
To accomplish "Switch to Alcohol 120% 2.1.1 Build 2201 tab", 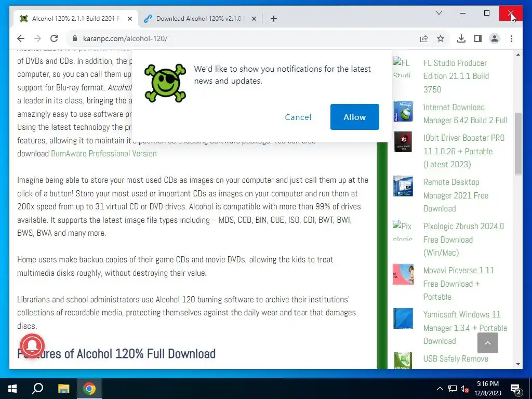I will tap(75, 19).
